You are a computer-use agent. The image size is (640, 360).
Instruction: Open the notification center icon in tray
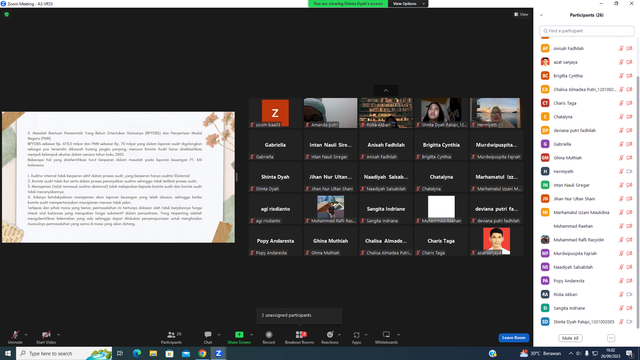(x=629, y=353)
